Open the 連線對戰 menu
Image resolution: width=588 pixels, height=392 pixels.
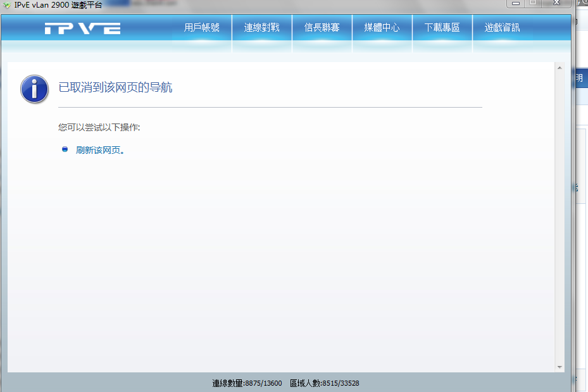pos(262,28)
